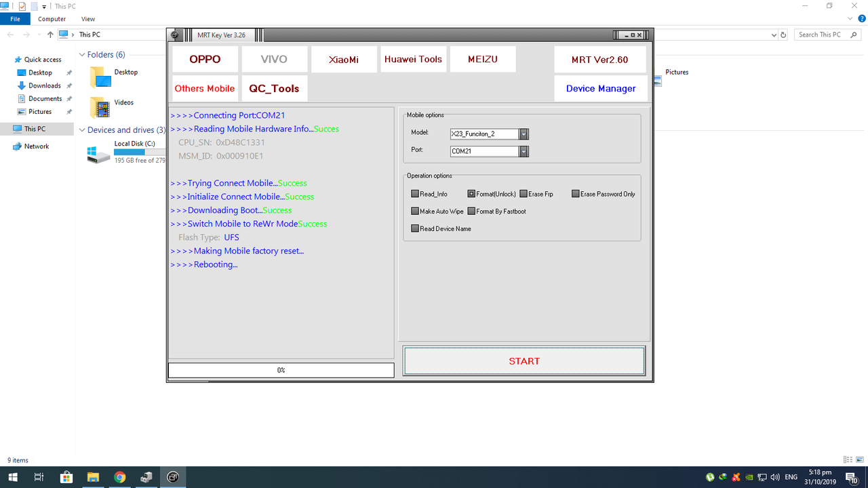Viewport: 868px width, 488px height.
Task: Open Task View on the taskbar
Action: [x=39, y=477]
